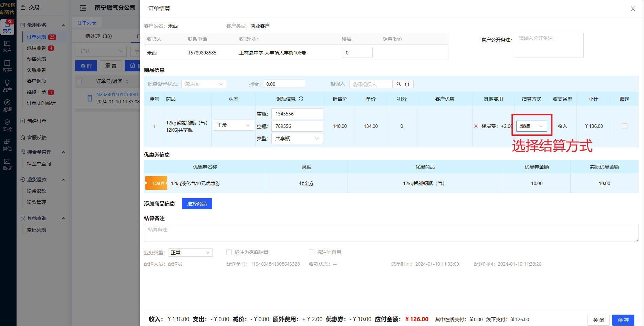The image size is (644, 326).
Task: Focus the 押金 amount field
Action: [284, 84]
